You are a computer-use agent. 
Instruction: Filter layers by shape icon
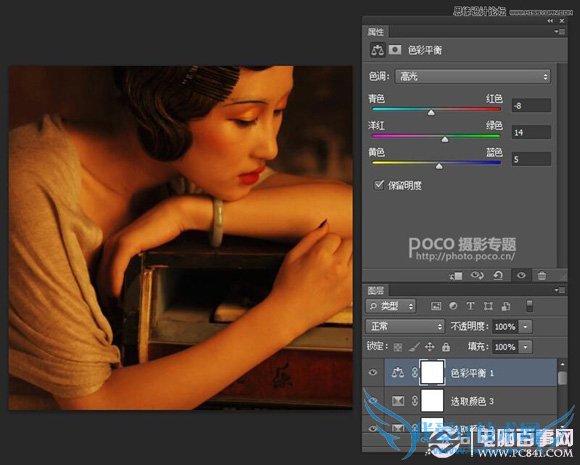coord(488,306)
